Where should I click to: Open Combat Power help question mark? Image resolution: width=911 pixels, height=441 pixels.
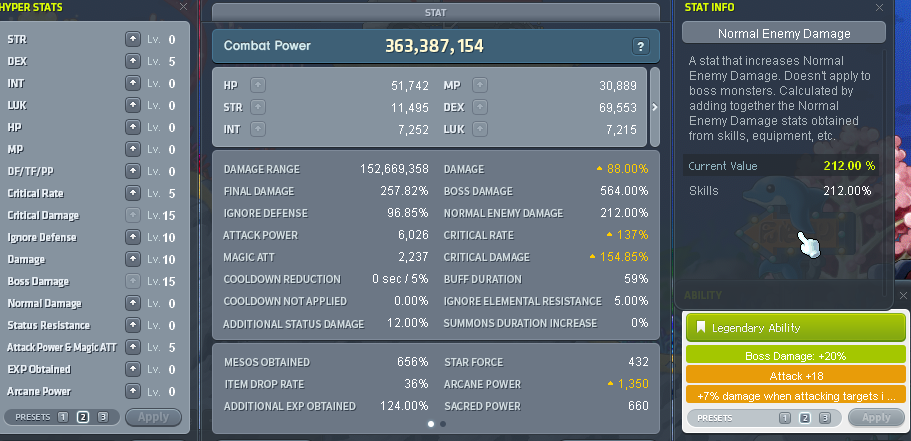tap(640, 46)
